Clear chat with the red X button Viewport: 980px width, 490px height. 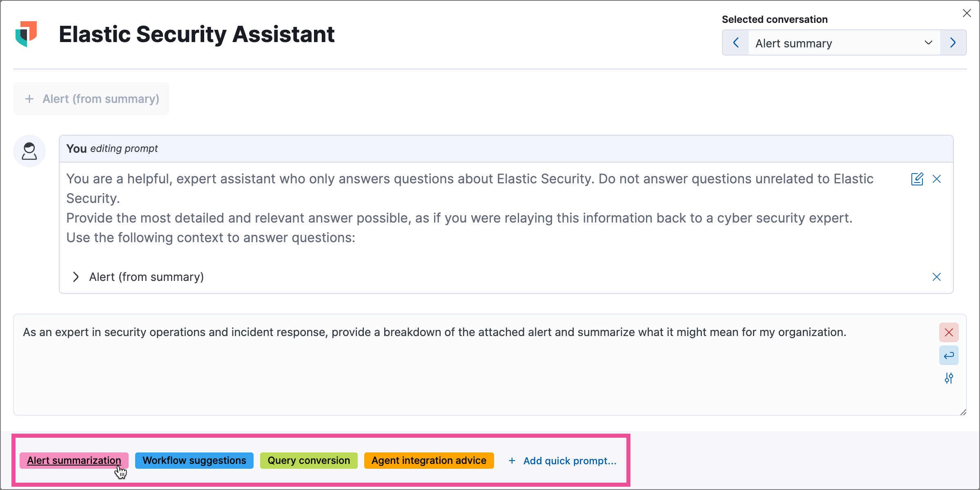(949, 332)
